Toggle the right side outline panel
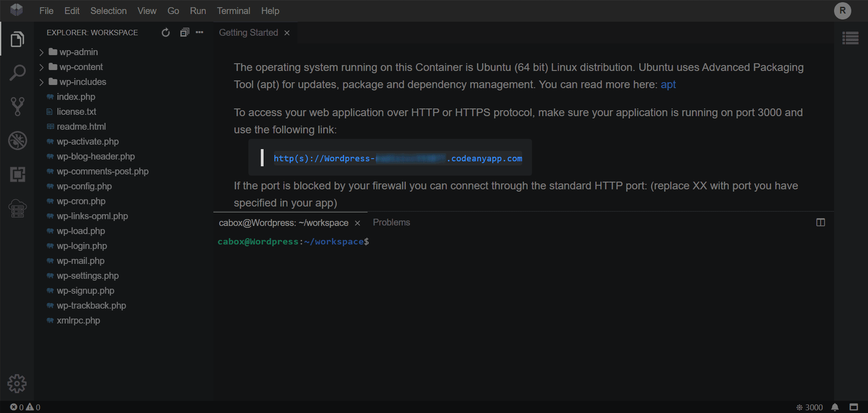Screen dimensions: 868x413 click(850, 38)
